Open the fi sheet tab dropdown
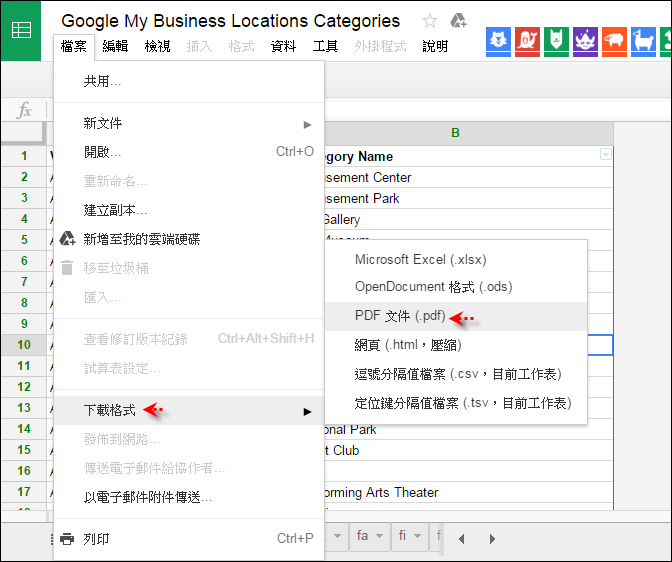Image resolution: width=672 pixels, height=562 pixels. point(417,536)
